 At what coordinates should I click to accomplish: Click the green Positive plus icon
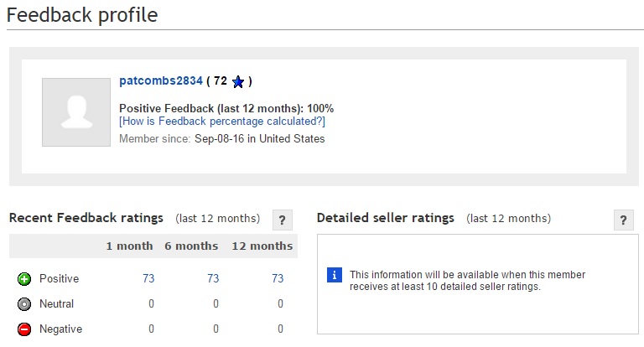pyautogui.click(x=24, y=279)
